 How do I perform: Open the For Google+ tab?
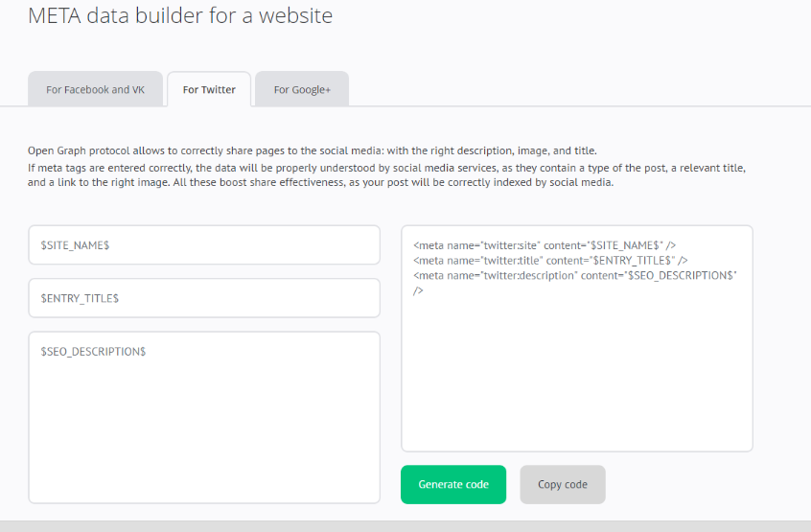pyautogui.click(x=302, y=89)
